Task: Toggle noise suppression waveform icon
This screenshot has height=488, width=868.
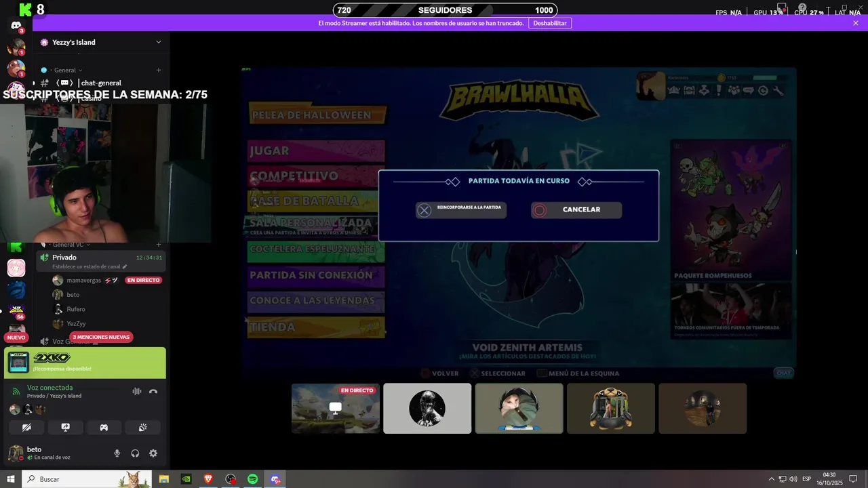Action: pyautogui.click(x=137, y=391)
